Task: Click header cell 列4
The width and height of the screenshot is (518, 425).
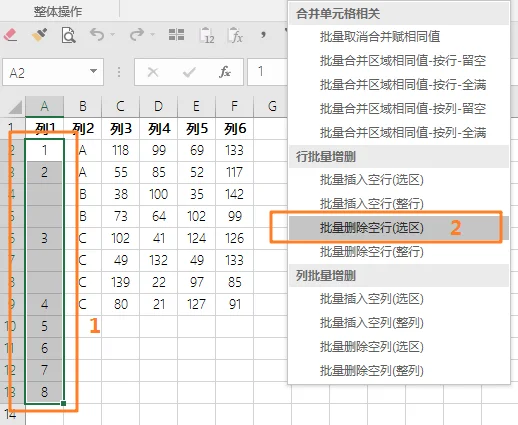Action: [158, 128]
